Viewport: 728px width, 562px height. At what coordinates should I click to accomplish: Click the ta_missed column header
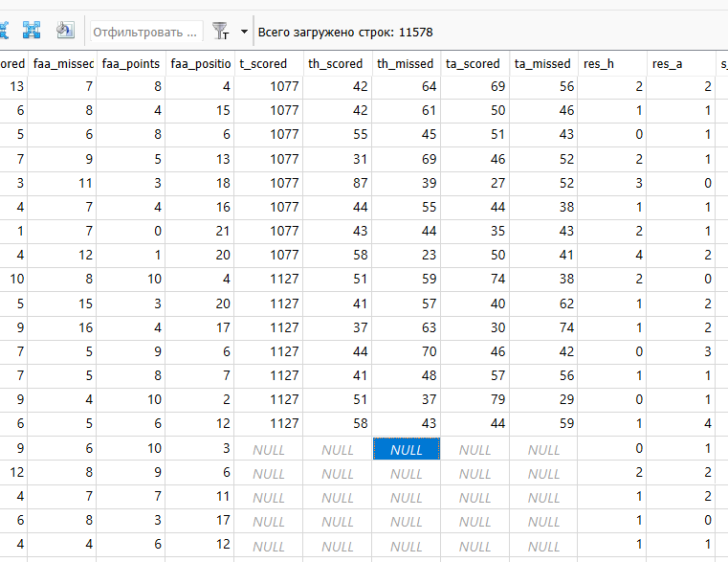coord(544,63)
